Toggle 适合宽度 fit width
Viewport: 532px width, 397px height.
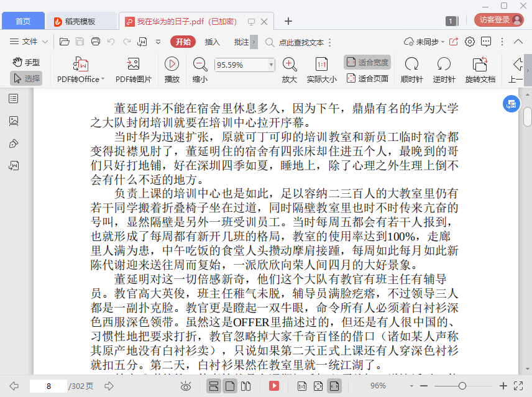coord(367,62)
